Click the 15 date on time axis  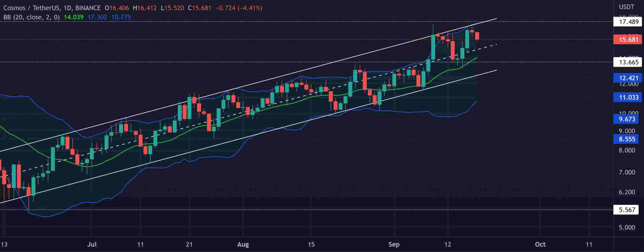coord(311,245)
